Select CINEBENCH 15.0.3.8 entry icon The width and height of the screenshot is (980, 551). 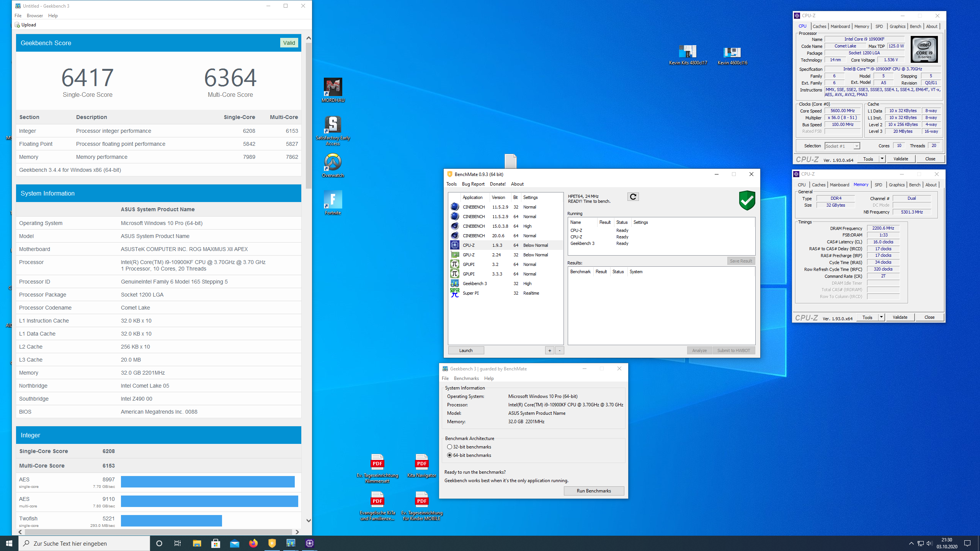(454, 226)
